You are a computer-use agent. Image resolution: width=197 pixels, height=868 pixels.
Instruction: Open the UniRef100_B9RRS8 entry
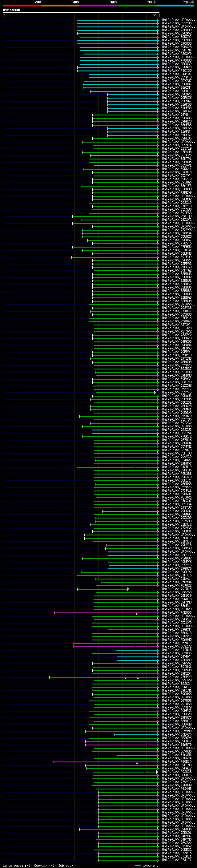point(177,121)
